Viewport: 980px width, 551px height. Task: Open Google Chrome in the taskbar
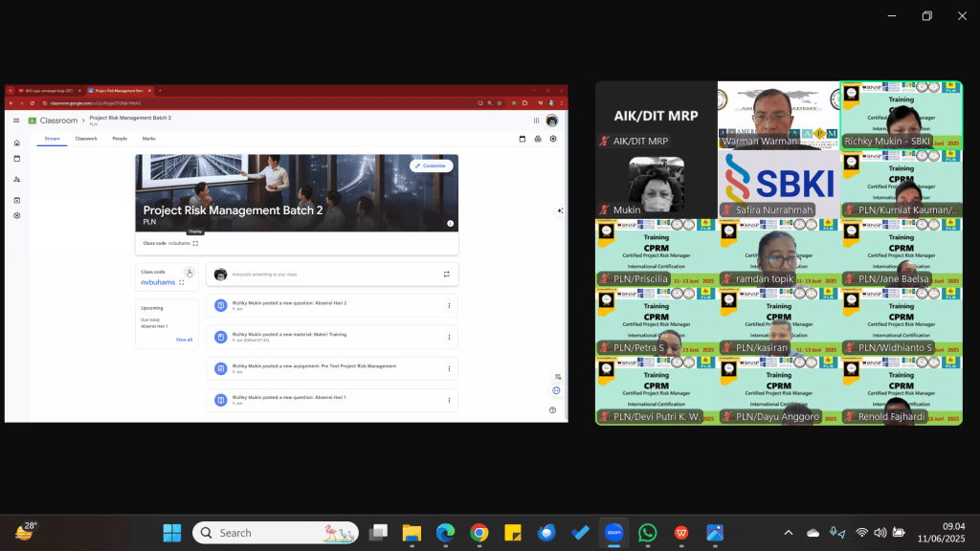(x=479, y=532)
